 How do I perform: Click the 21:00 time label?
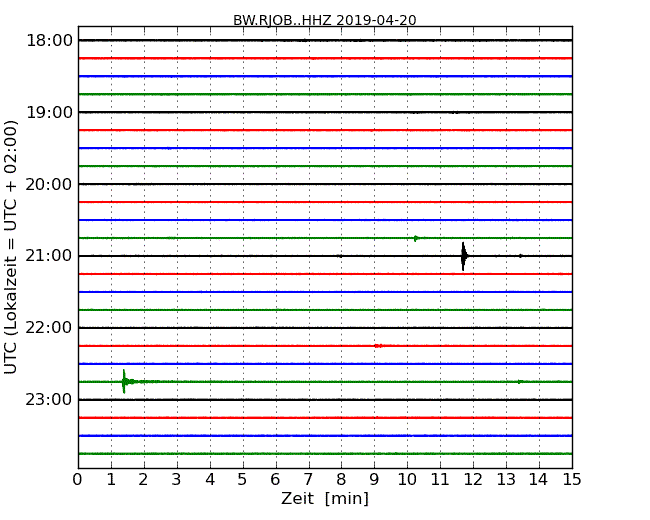coord(49,256)
